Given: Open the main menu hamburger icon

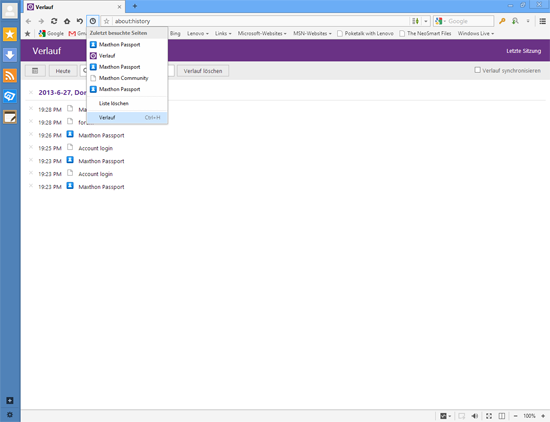Looking at the screenshot, I should [542, 21].
